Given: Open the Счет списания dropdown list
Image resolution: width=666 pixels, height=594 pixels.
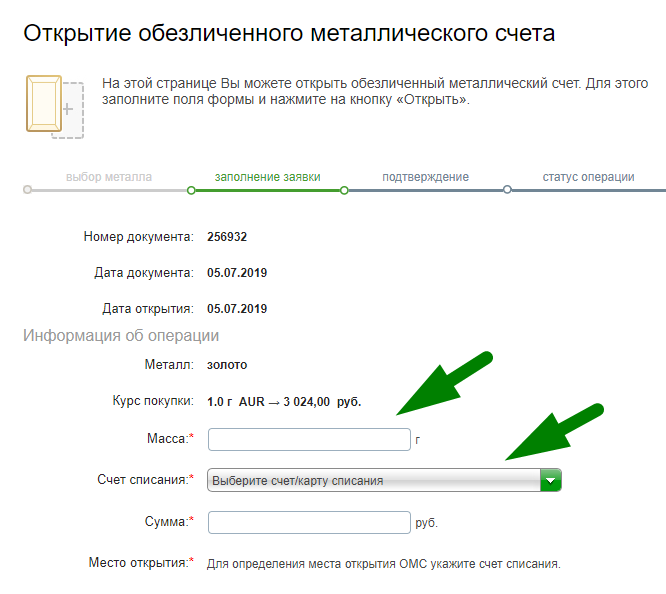Looking at the screenshot, I should point(384,481).
